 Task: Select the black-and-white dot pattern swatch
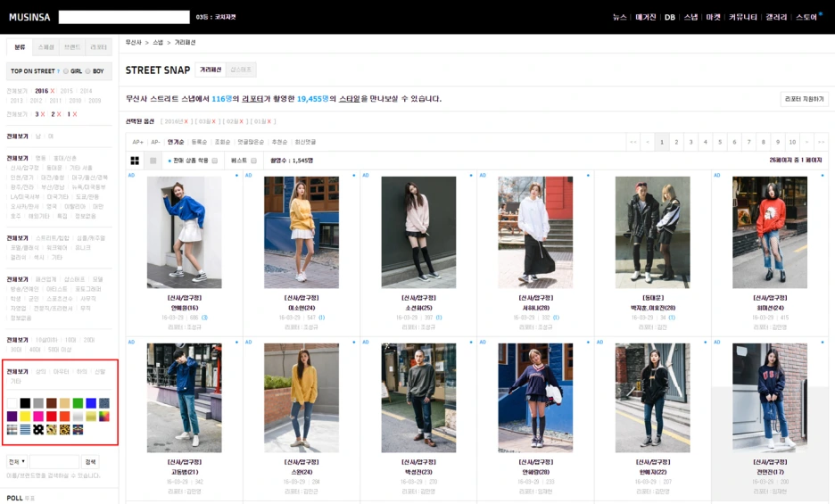(x=38, y=429)
